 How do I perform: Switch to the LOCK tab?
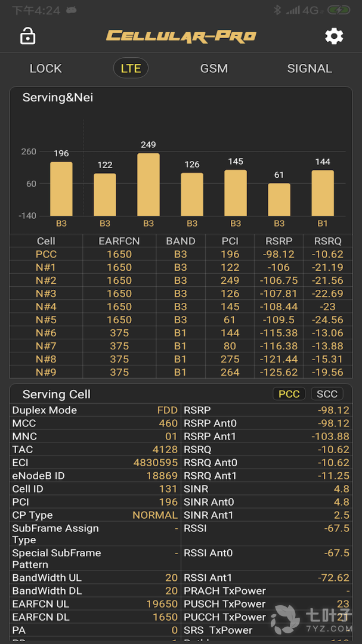pos(45,69)
